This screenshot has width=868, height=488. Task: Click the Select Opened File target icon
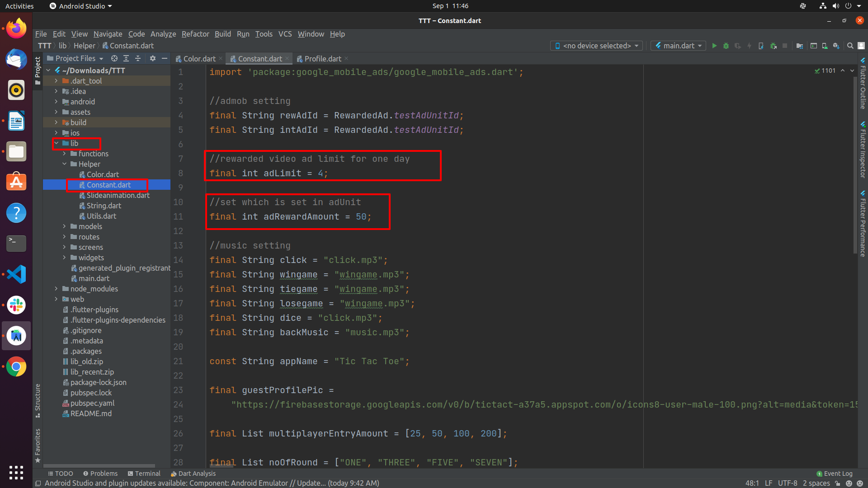[x=114, y=58]
